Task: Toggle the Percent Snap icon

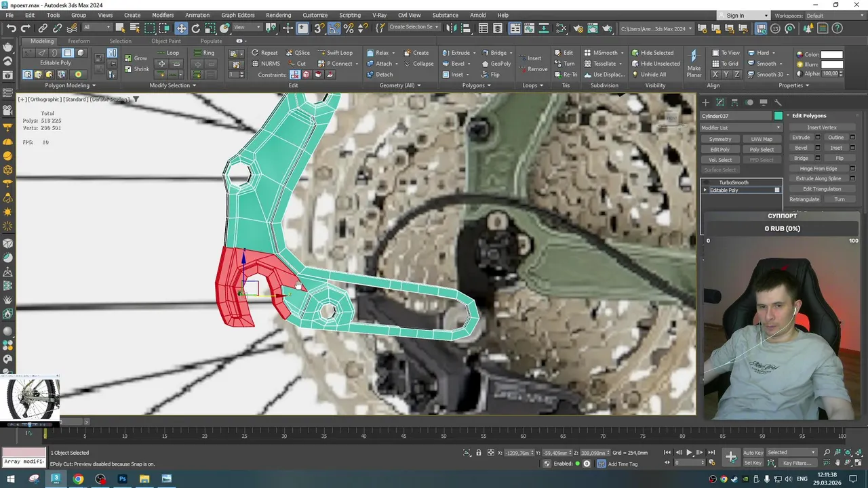Action: (349, 28)
